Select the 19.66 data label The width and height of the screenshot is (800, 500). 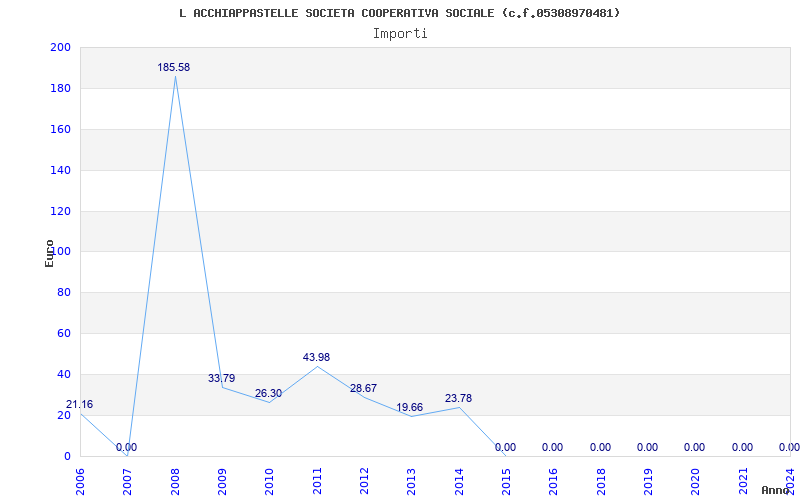tap(410, 408)
